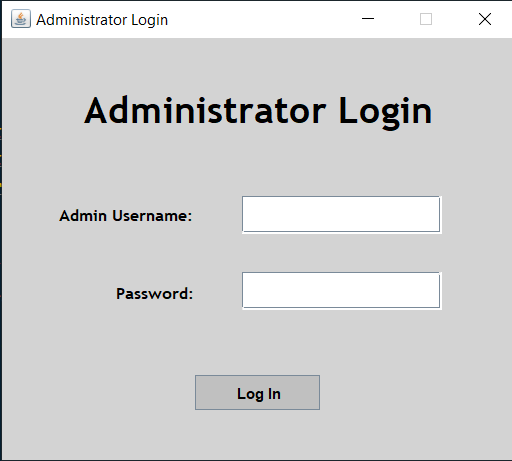Click the Password label text

coord(154,294)
